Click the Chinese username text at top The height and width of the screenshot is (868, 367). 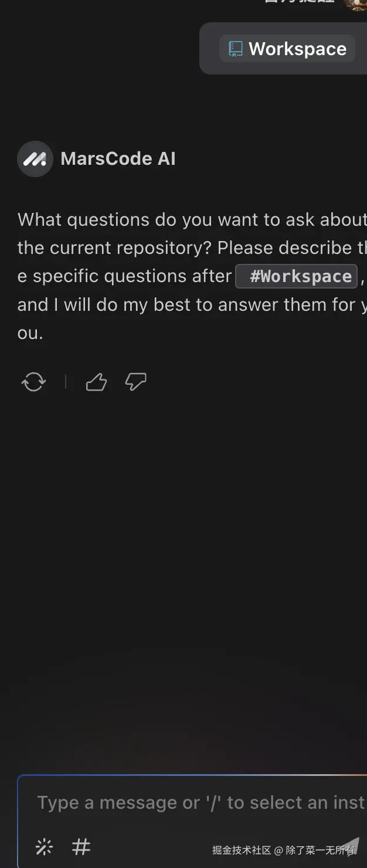(299, 2)
